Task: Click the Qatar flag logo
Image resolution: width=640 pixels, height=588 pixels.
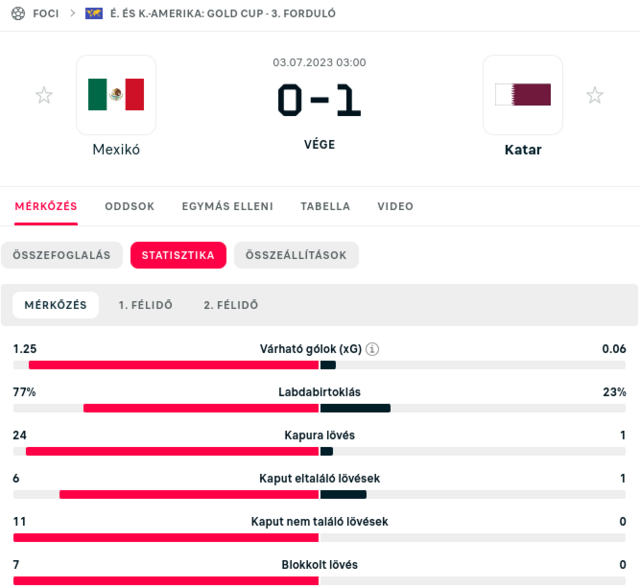Action: (522, 95)
